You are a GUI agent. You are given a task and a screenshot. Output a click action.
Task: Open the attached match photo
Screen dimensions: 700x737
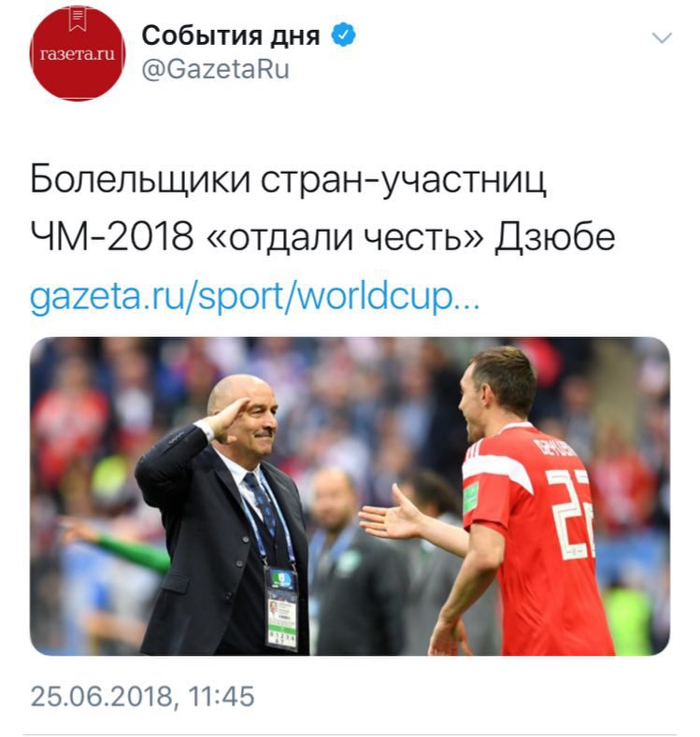click(350, 496)
